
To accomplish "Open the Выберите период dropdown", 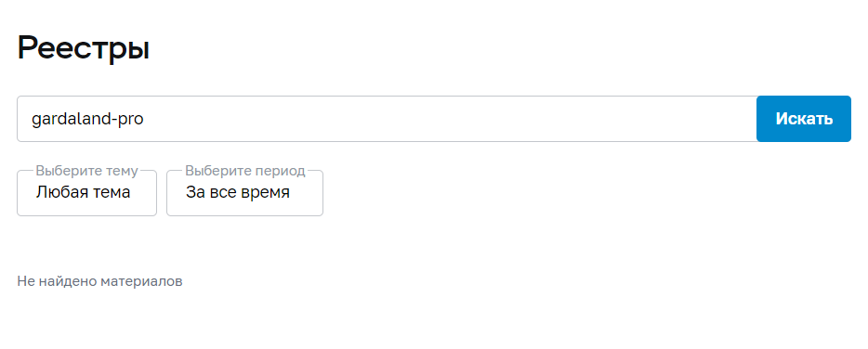I will [x=244, y=193].
